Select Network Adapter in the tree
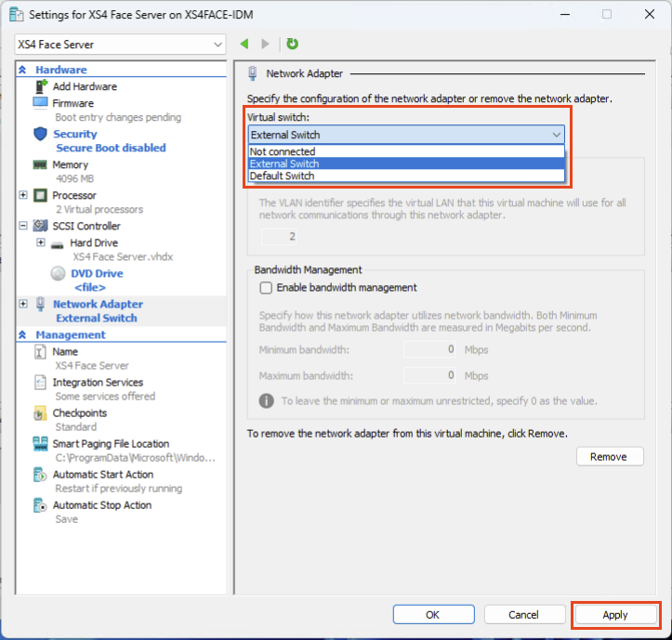The width and height of the screenshot is (672, 640). (98, 304)
